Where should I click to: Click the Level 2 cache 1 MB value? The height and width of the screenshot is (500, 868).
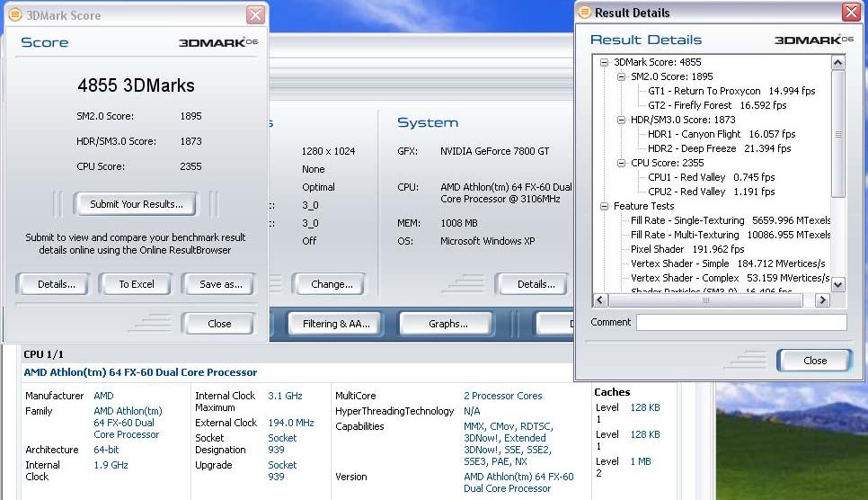tap(641, 461)
